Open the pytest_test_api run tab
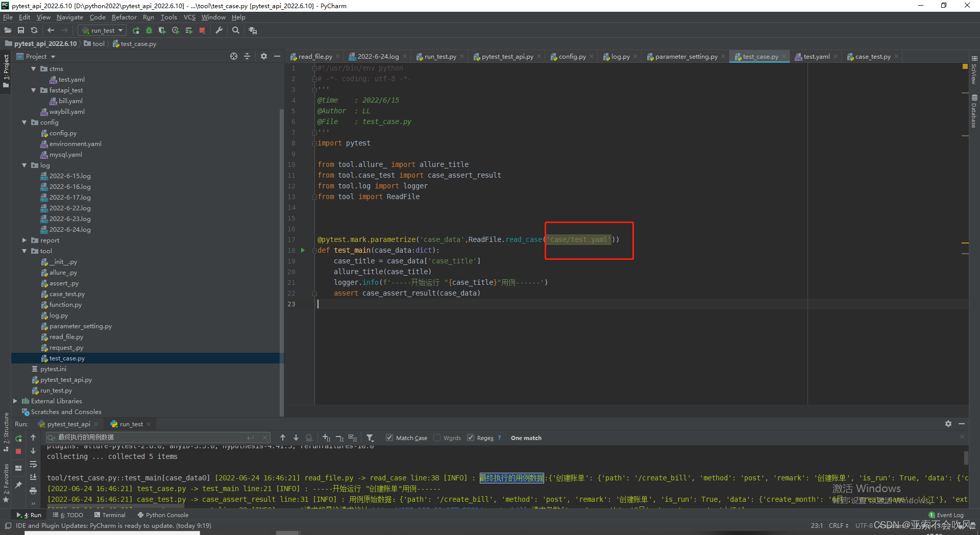 tap(68, 424)
